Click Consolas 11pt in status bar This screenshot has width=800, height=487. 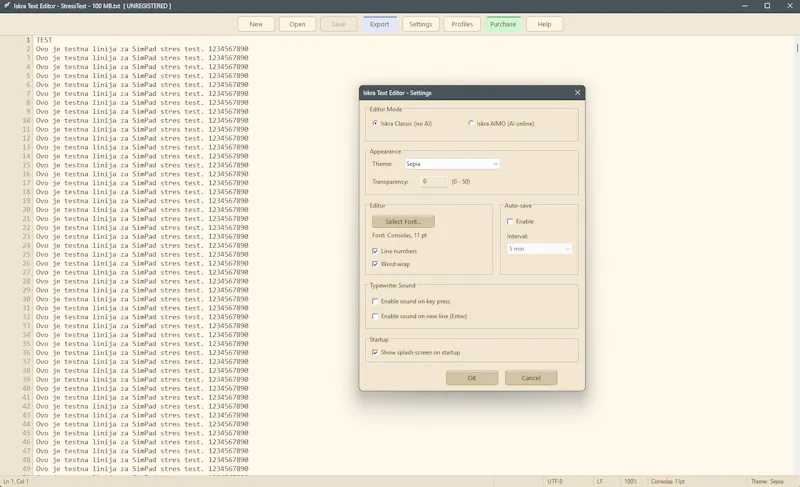(668, 481)
